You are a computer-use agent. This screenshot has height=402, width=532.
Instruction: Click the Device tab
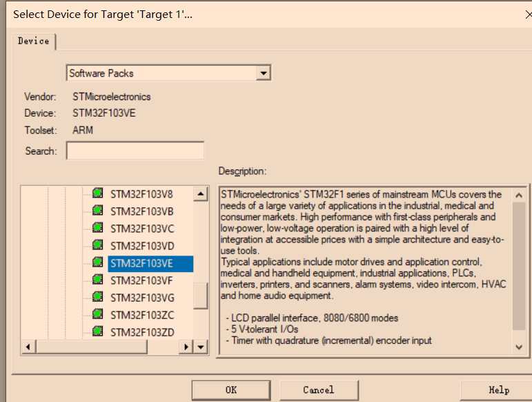[34, 41]
